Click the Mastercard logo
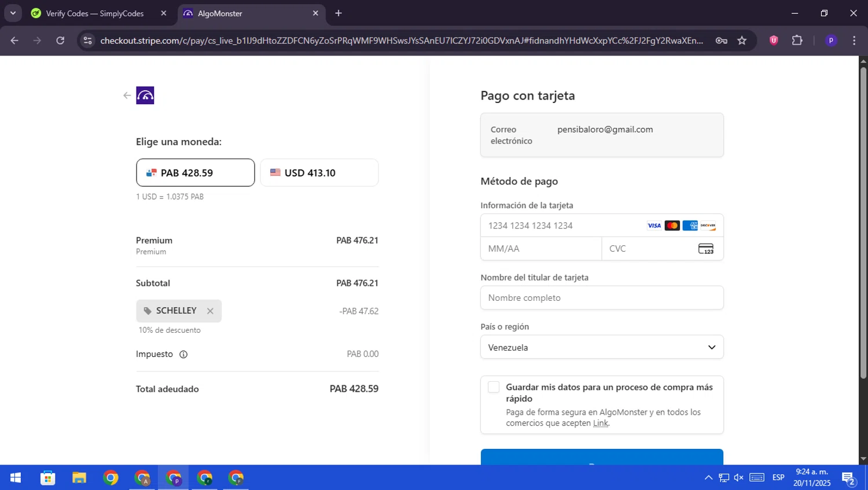868x490 pixels. pos(672,226)
